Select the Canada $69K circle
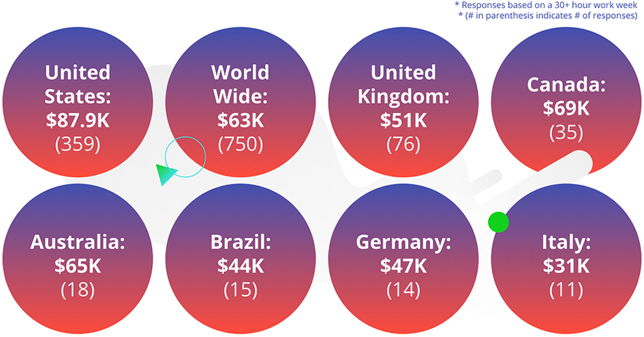 [x=566, y=101]
